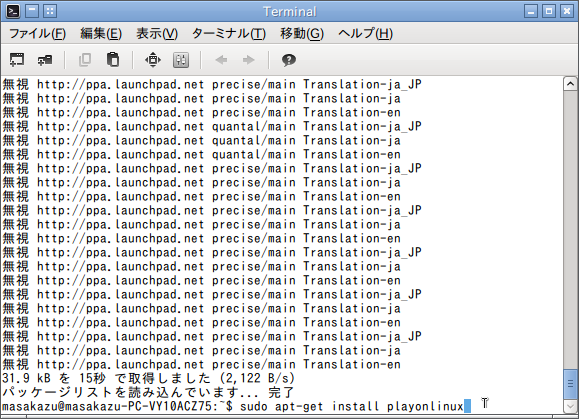Minimize the Terminal window
Image resolution: width=579 pixels, height=419 pixels.
tap(531, 11)
